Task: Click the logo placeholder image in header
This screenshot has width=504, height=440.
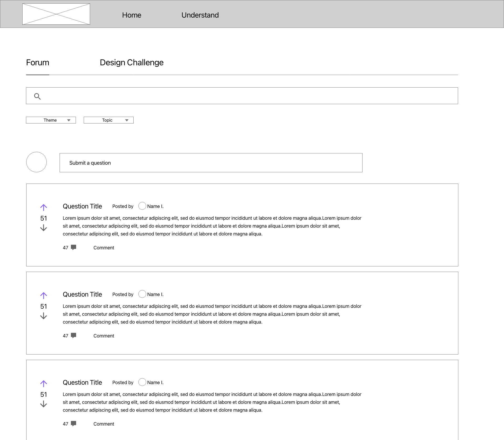Action: pos(56,14)
